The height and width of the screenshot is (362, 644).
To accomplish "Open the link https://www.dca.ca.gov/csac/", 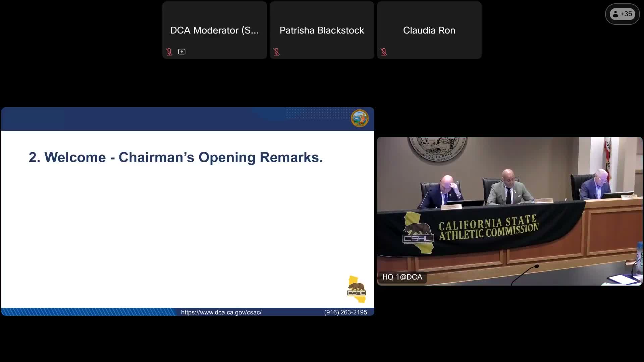I will coord(221,312).
